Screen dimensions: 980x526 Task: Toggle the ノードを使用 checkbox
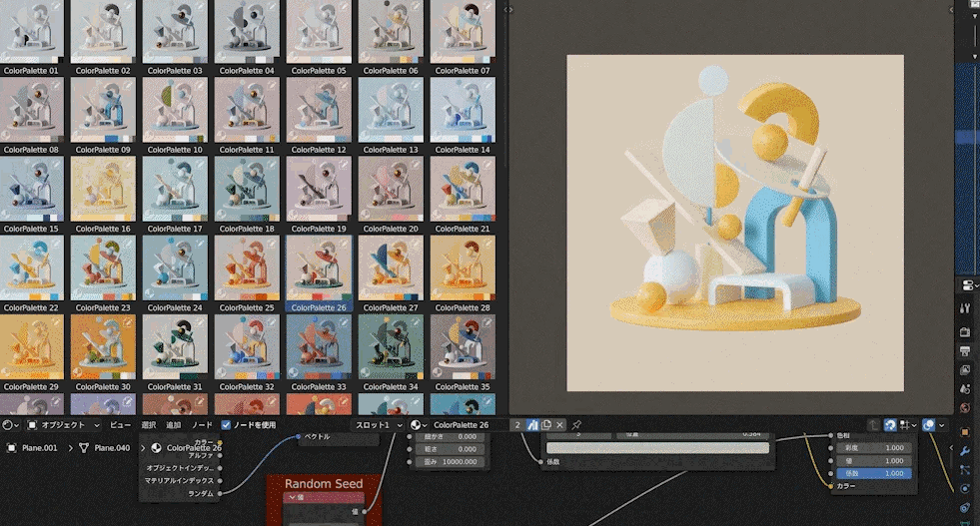[x=226, y=425]
